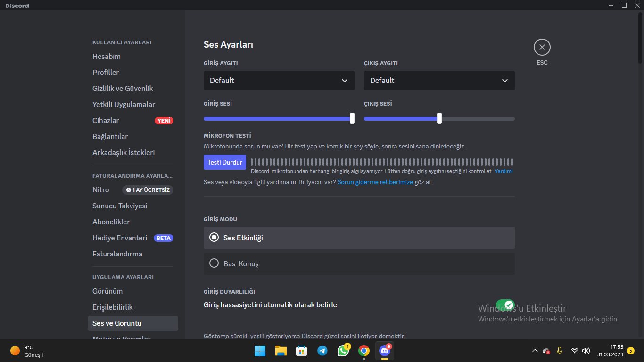Click the settings page vertical scrollbar

coord(640,38)
